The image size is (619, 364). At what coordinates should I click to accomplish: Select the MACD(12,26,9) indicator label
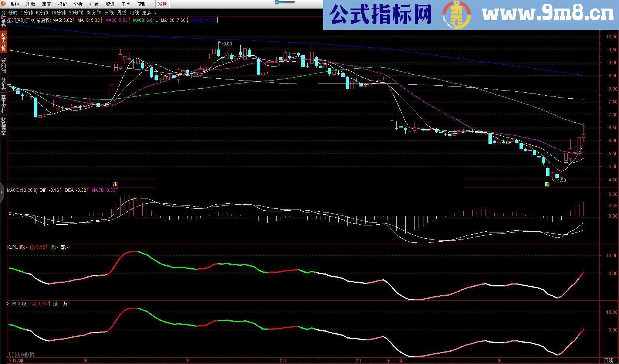pos(22,190)
